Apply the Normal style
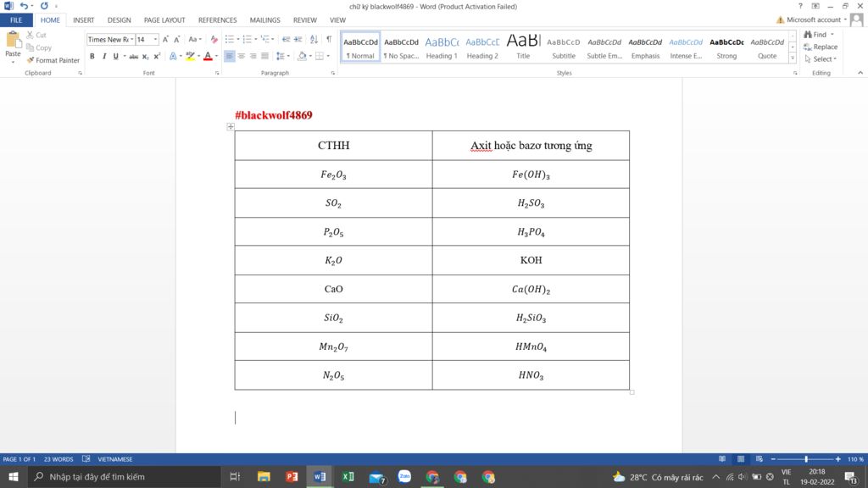 [x=360, y=47]
